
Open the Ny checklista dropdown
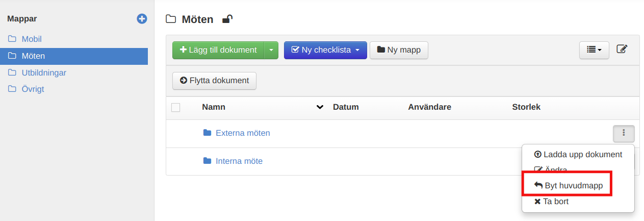pyautogui.click(x=325, y=50)
